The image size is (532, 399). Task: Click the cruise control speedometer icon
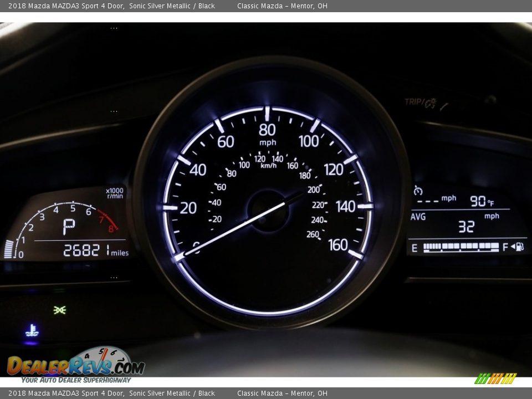point(418,191)
